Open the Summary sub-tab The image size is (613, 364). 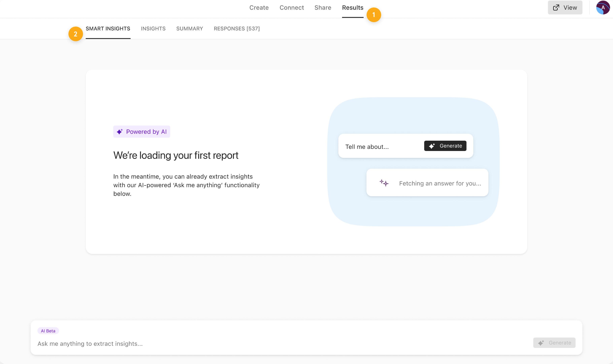pos(189,29)
